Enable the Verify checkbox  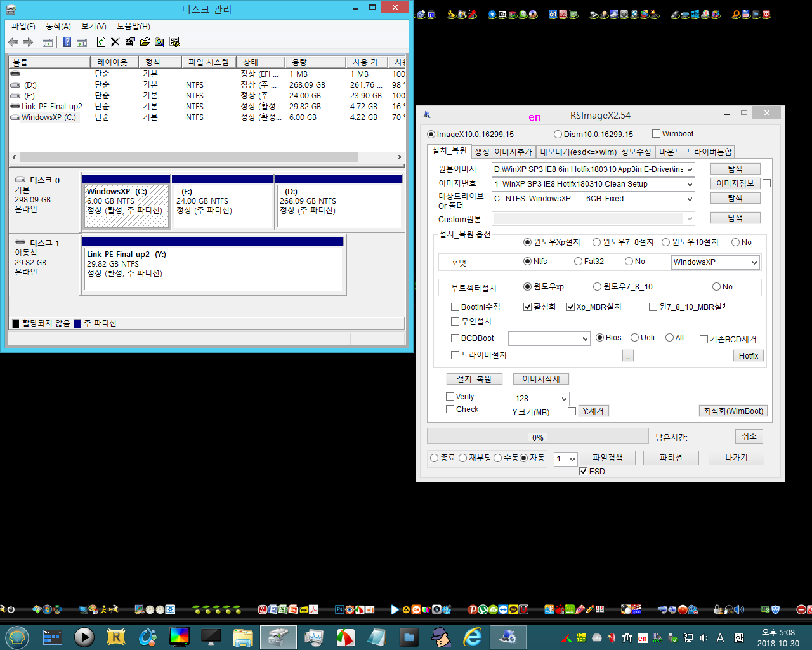[x=450, y=396]
